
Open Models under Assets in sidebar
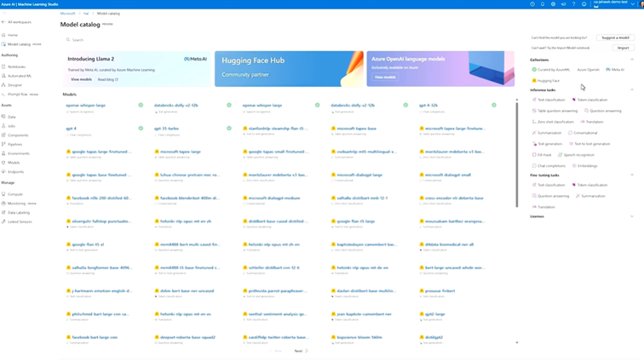pyautogui.click(x=12, y=163)
